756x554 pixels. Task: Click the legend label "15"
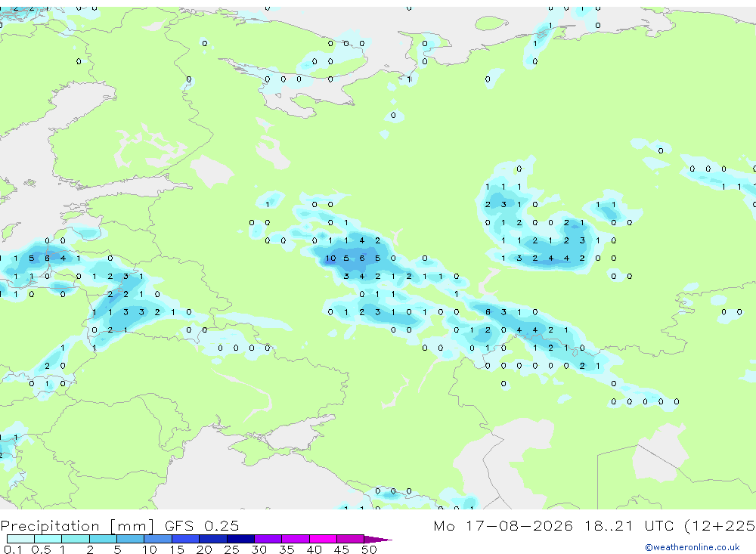(x=177, y=549)
